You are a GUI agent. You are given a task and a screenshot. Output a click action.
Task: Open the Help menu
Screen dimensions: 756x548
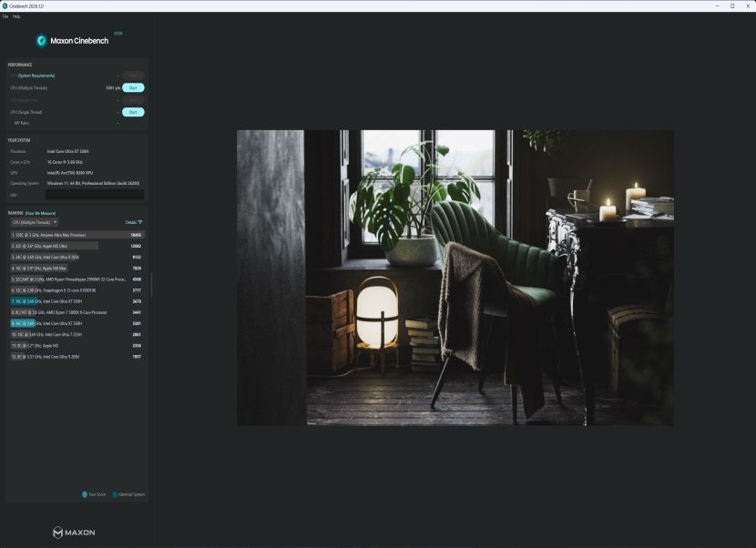pyautogui.click(x=16, y=16)
